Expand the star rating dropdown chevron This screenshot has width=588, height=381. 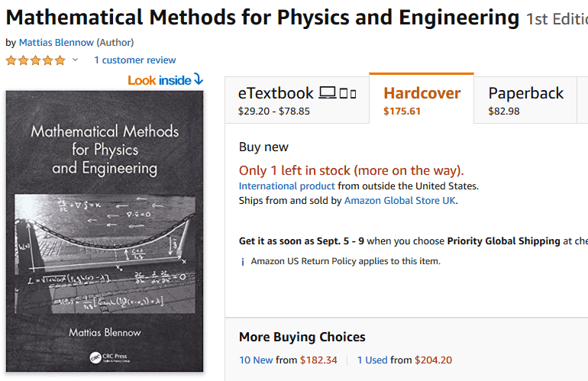75,60
